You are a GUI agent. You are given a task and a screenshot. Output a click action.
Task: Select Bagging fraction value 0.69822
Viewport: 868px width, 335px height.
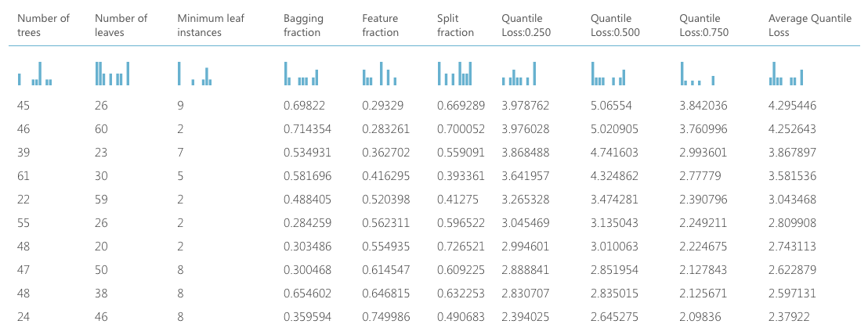(304, 106)
